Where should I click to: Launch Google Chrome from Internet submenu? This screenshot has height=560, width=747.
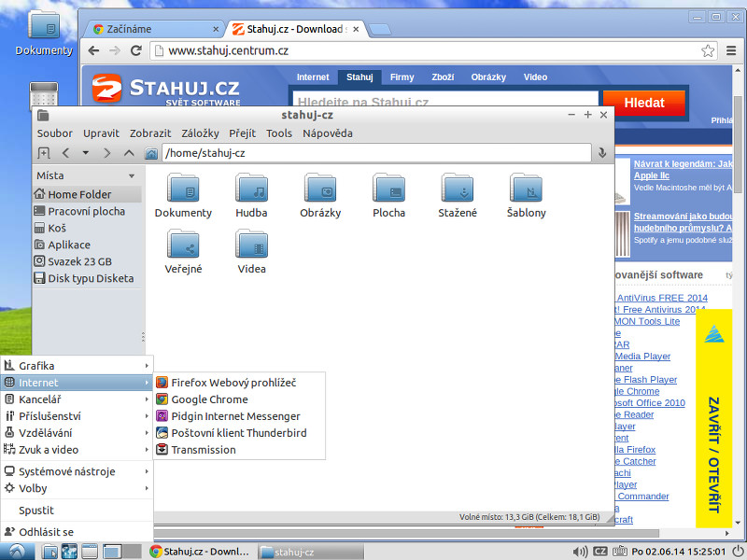239,399
